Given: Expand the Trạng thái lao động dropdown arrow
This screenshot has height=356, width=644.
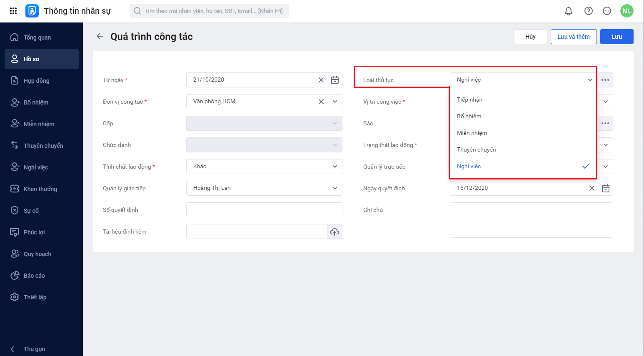Looking at the screenshot, I should point(606,145).
